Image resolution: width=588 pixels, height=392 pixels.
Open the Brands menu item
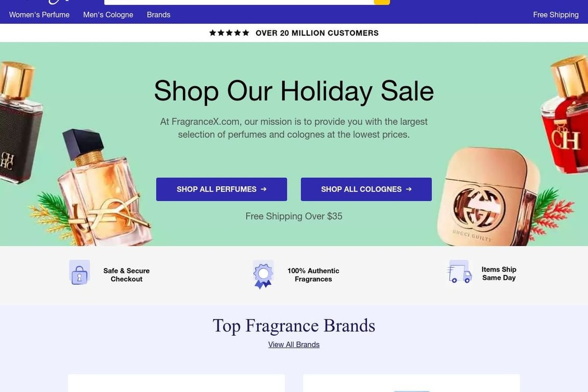(159, 15)
